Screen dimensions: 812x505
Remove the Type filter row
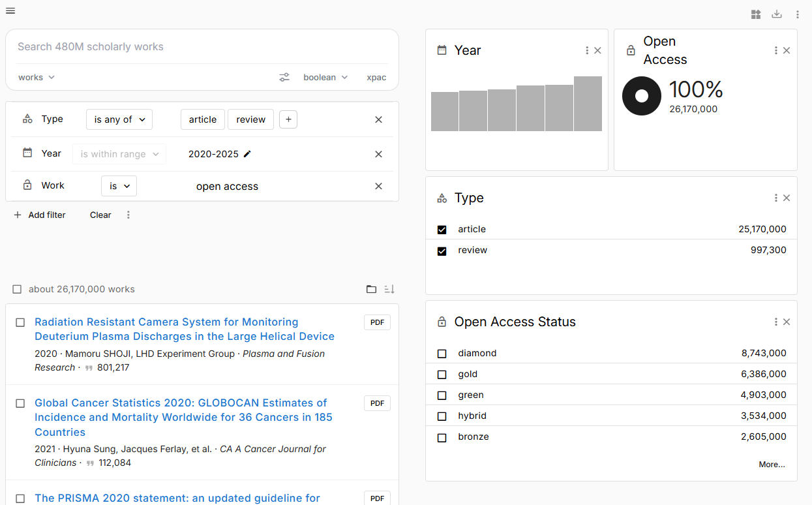(x=378, y=119)
